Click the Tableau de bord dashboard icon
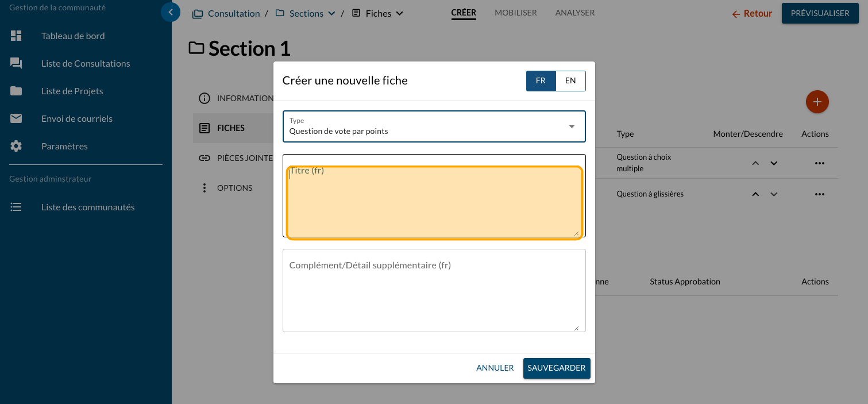 coord(16,36)
